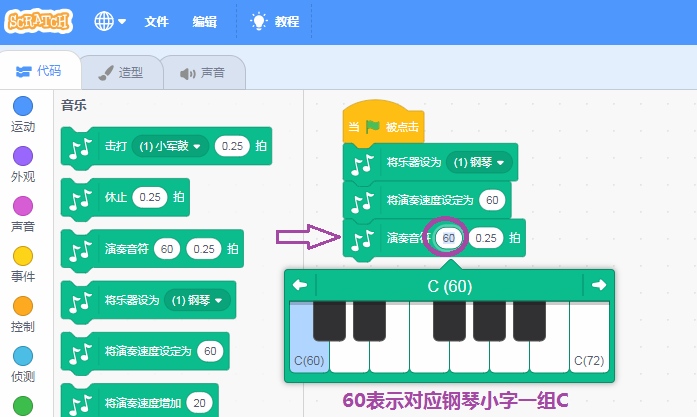Click 将演奏速度增加 block music icon

[80, 405]
